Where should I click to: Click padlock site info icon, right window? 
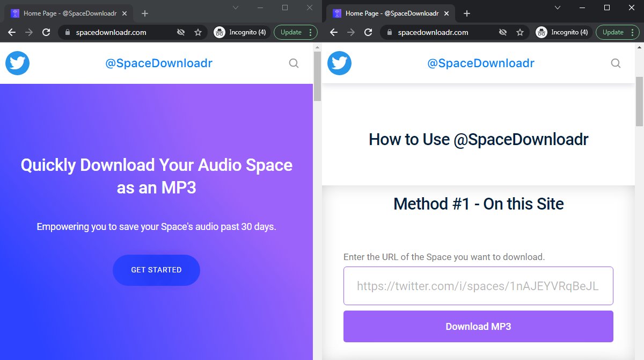(389, 32)
